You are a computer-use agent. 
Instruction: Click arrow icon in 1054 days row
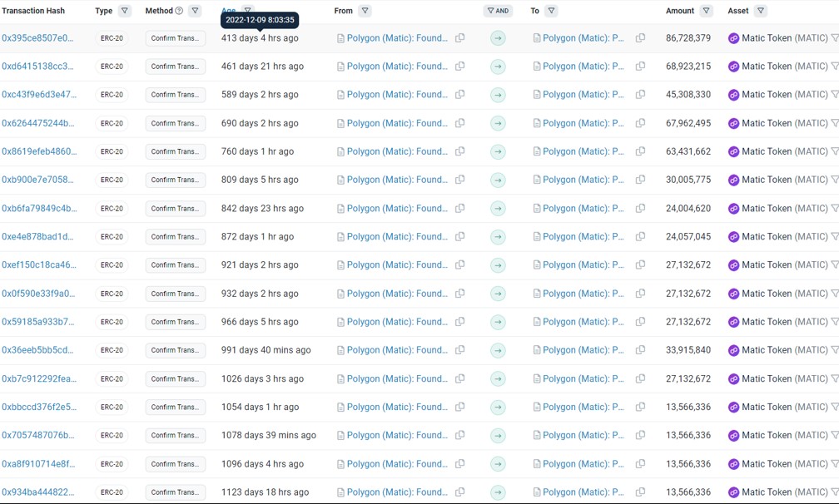pos(498,408)
